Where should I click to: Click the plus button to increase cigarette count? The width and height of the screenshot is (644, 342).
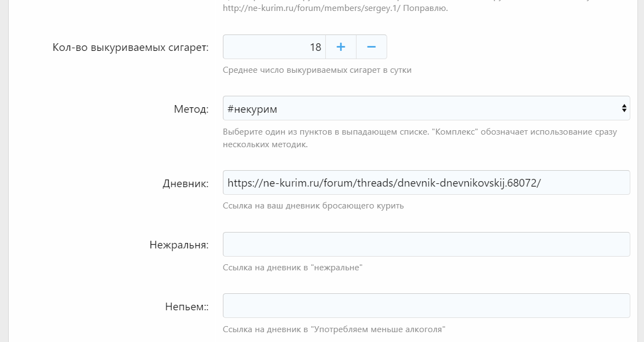click(341, 47)
